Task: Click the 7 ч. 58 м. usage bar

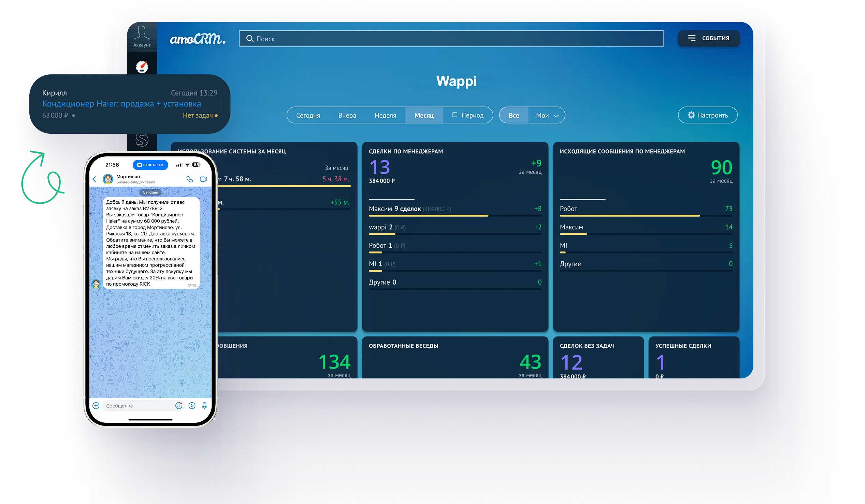Action: click(284, 186)
